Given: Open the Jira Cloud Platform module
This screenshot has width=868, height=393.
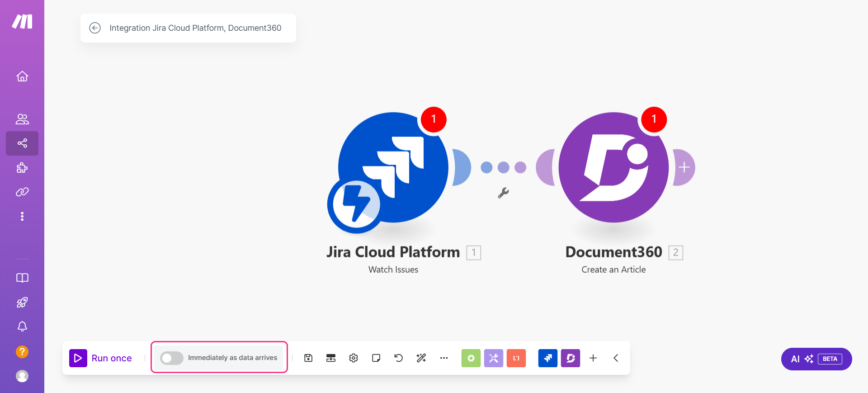Looking at the screenshot, I should [x=393, y=167].
